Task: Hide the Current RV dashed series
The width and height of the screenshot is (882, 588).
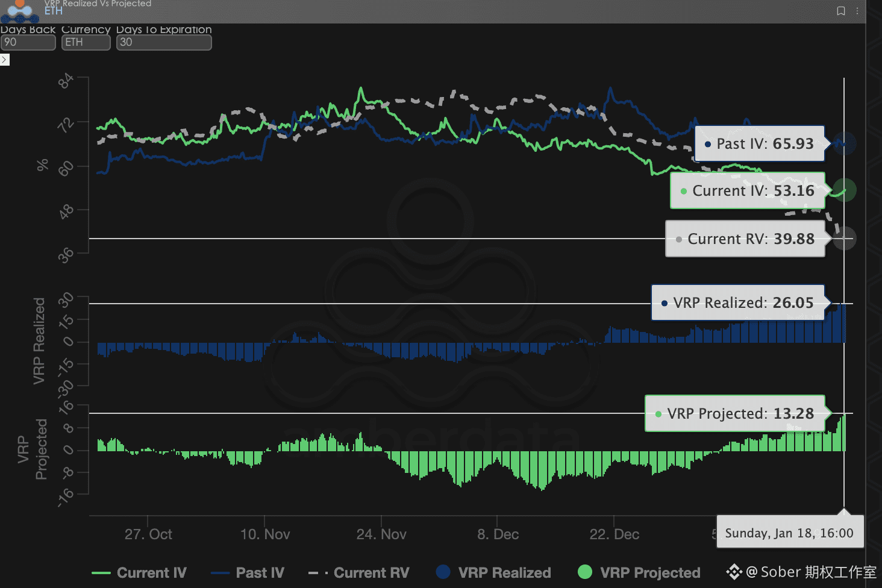Action: point(359,572)
